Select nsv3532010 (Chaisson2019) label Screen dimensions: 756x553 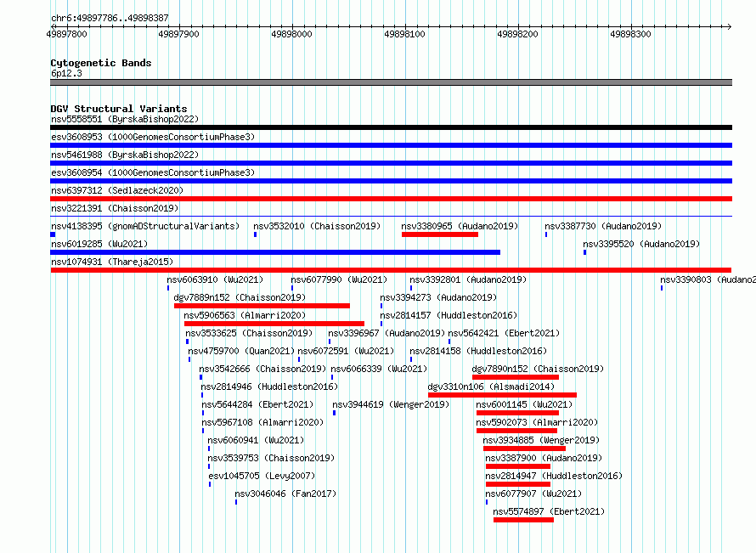(317, 226)
